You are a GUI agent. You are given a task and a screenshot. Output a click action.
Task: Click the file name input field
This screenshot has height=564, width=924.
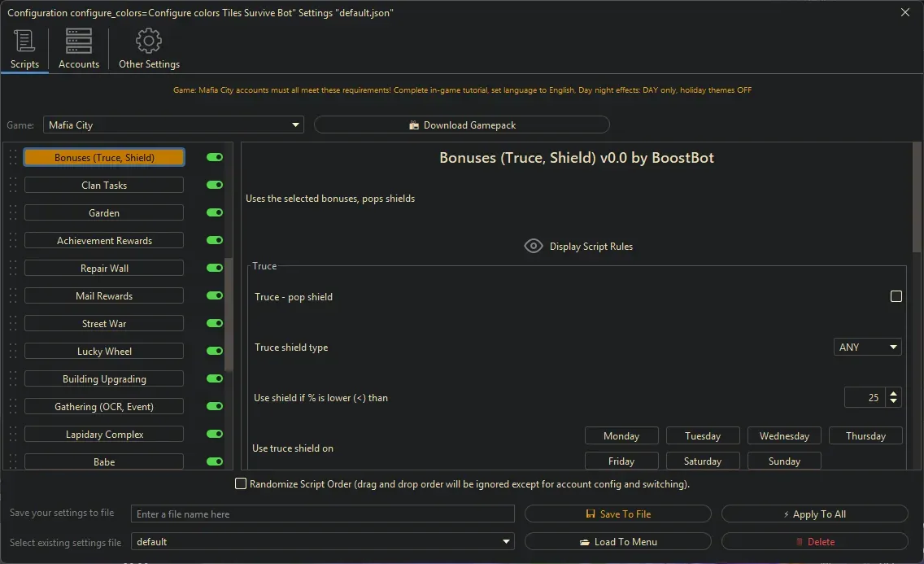coord(323,514)
